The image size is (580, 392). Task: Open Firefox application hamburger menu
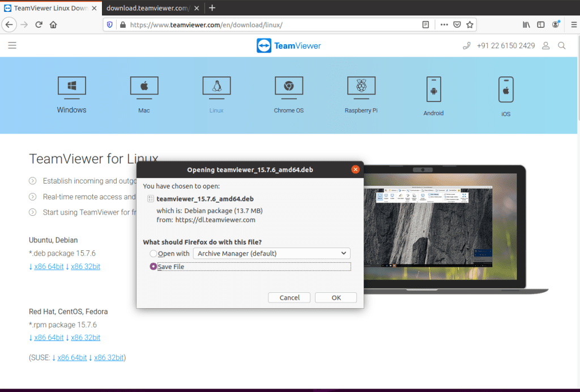[574, 25]
